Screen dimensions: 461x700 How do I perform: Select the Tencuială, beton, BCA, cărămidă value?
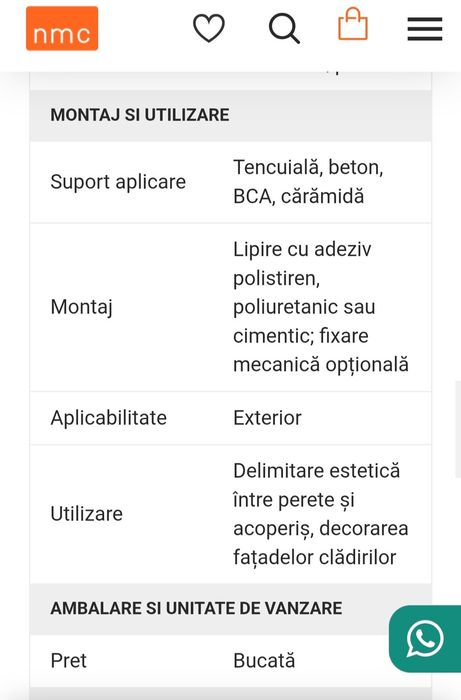click(x=308, y=182)
